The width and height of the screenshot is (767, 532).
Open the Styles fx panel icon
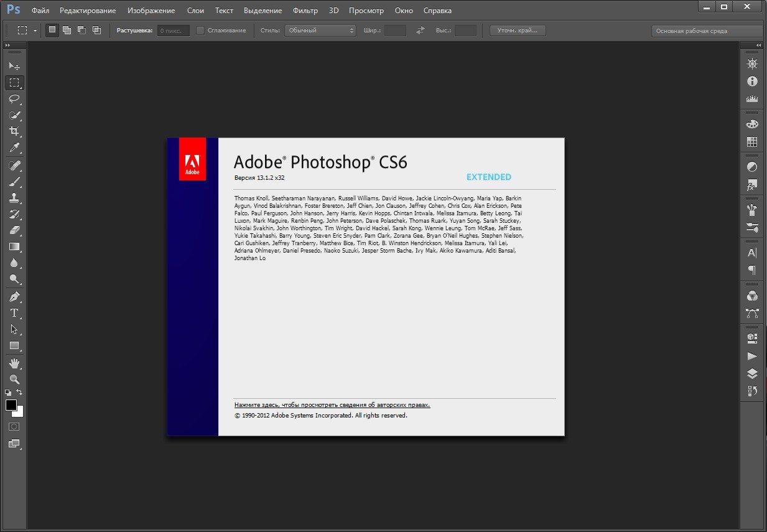tap(752, 185)
